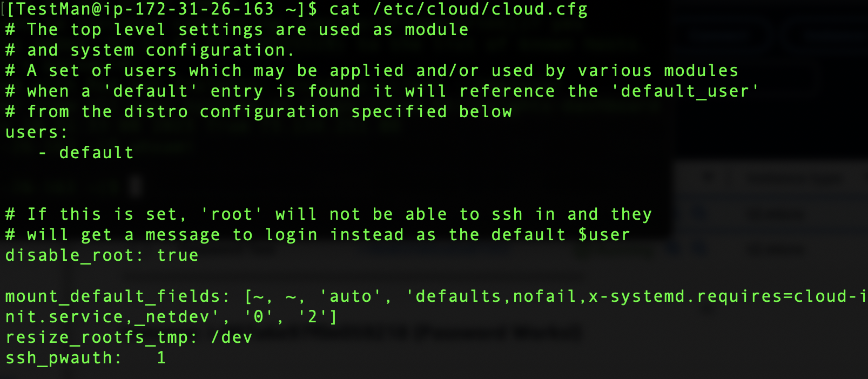Click the quoted 'default_user' text
This screenshot has height=379, width=868.
coord(685,91)
